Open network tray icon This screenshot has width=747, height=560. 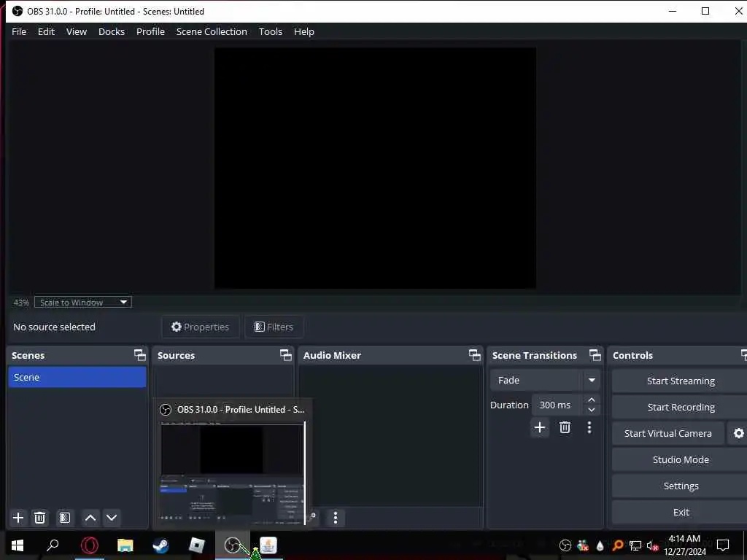pyautogui.click(x=635, y=545)
